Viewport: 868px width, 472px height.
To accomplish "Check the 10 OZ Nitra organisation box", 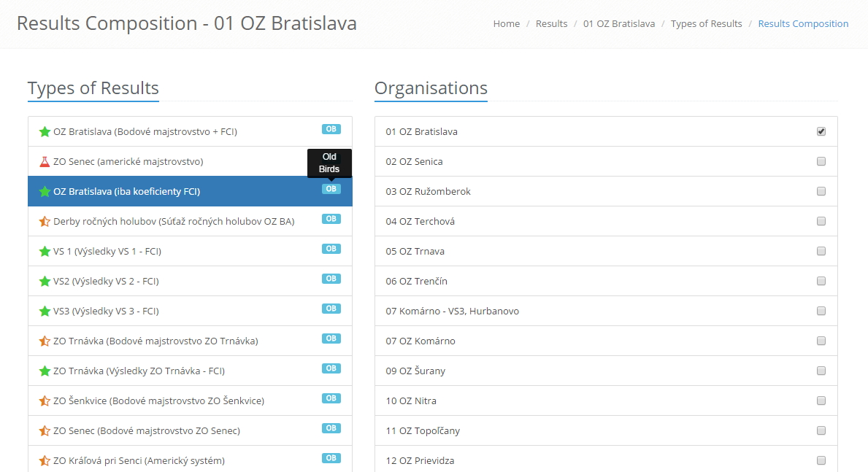I will 821,401.
